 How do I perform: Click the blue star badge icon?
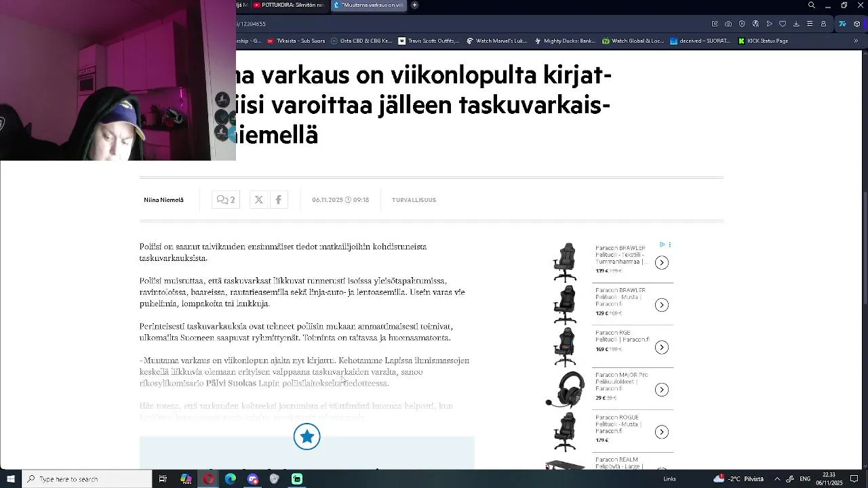pos(307,436)
